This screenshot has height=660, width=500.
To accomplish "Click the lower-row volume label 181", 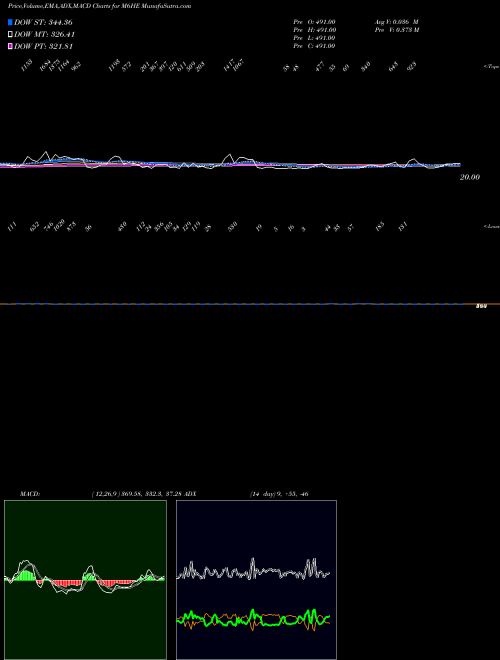I will tap(403, 227).
